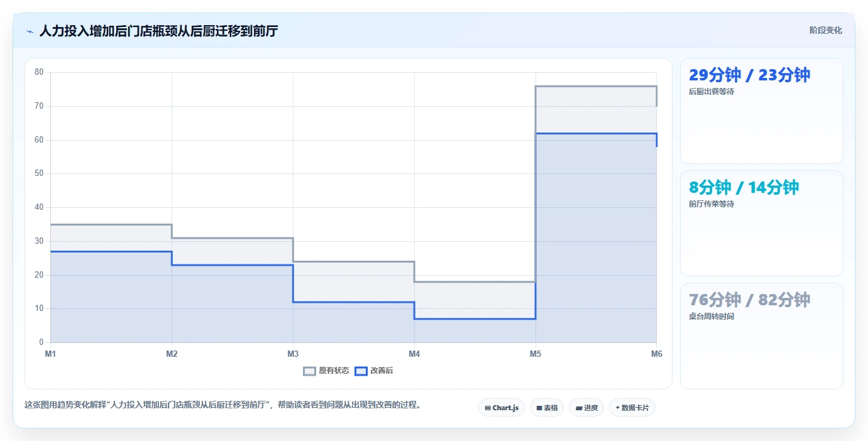Click the 29分钟 / 23分钟 value

(749, 75)
